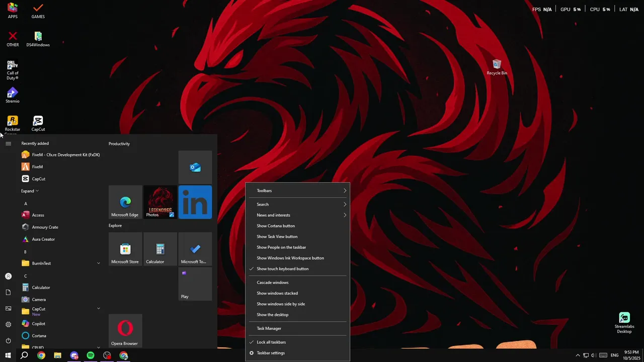Image resolution: width=644 pixels, height=362 pixels.
Task: Open the clock showing 9:53 PM
Action: [x=631, y=355]
